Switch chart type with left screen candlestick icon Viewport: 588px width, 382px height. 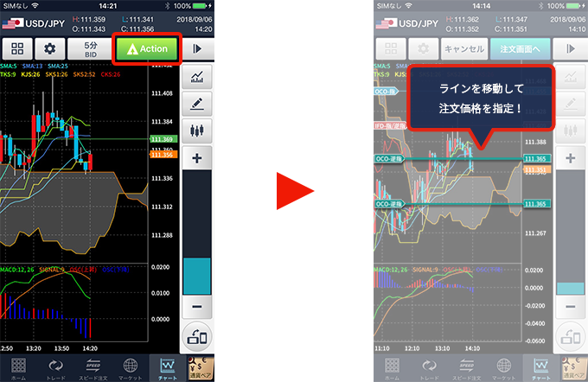197,131
